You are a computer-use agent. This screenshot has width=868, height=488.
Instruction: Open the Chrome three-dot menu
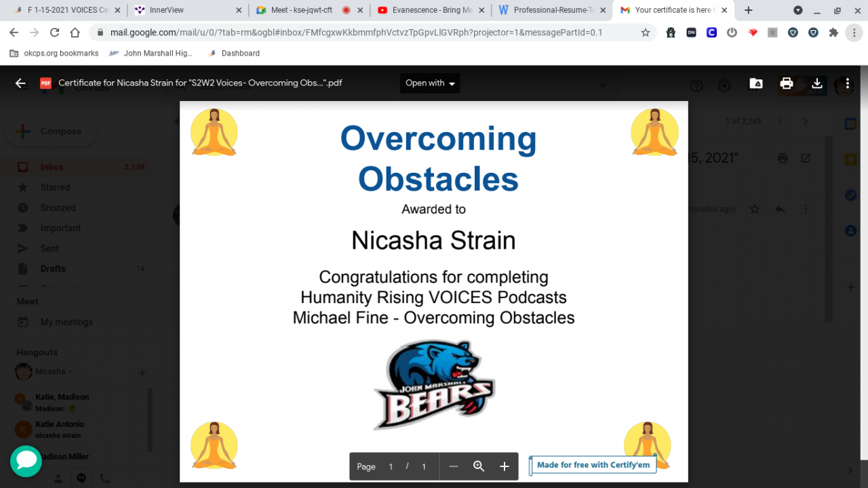[x=854, y=33]
